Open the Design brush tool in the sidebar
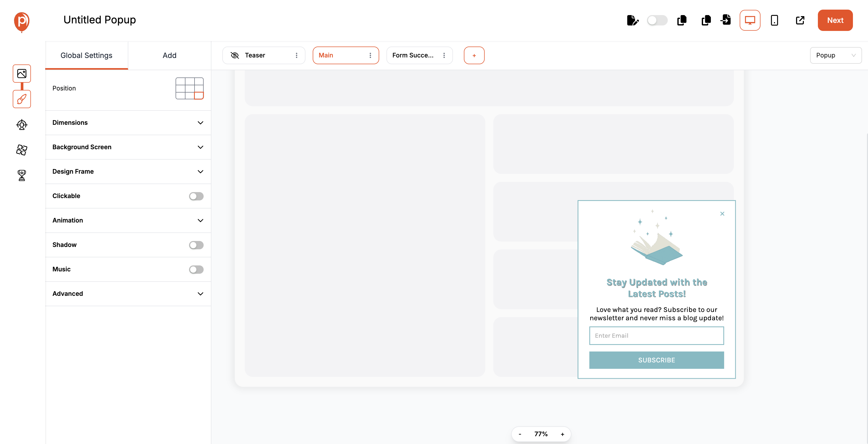The width and height of the screenshot is (868, 444). point(22,99)
